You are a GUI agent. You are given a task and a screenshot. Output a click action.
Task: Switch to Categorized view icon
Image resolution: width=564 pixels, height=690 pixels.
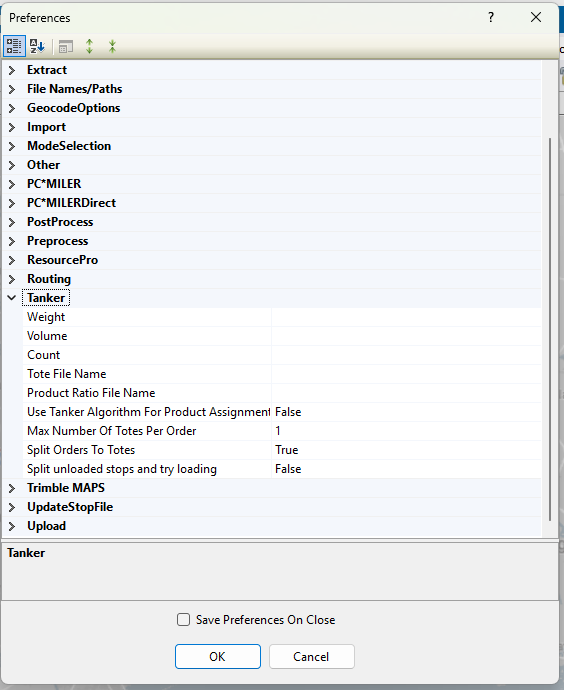click(14, 46)
